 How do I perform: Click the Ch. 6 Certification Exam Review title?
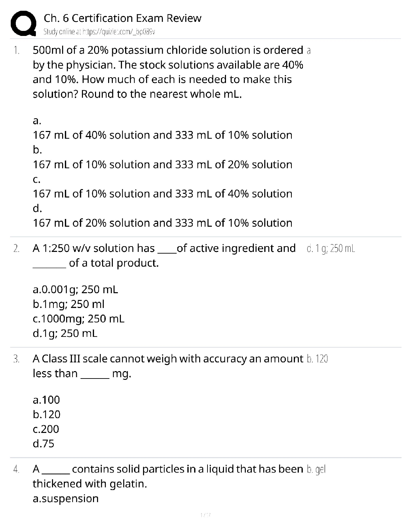click(123, 18)
